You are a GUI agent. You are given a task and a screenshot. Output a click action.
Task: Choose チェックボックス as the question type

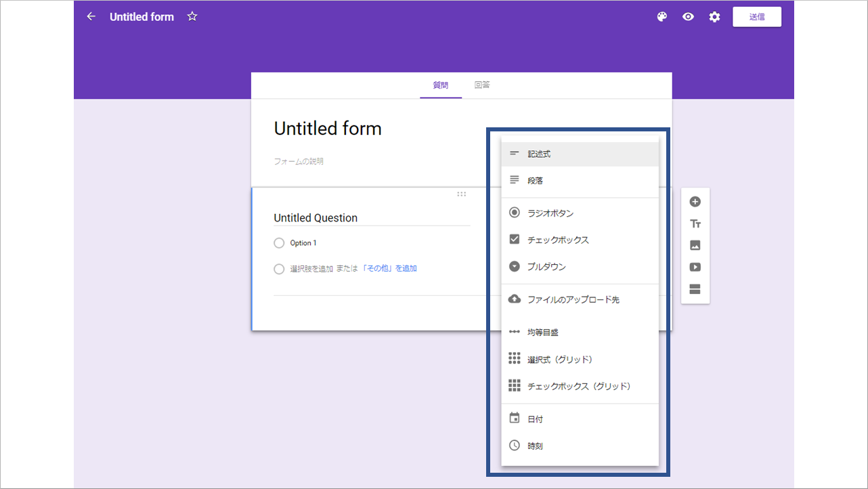coord(557,239)
